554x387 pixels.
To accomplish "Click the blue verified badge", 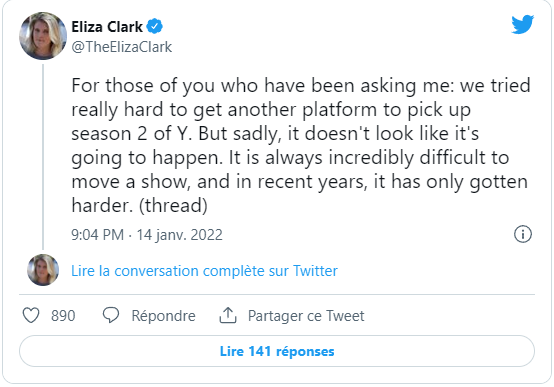I will [154, 27].
